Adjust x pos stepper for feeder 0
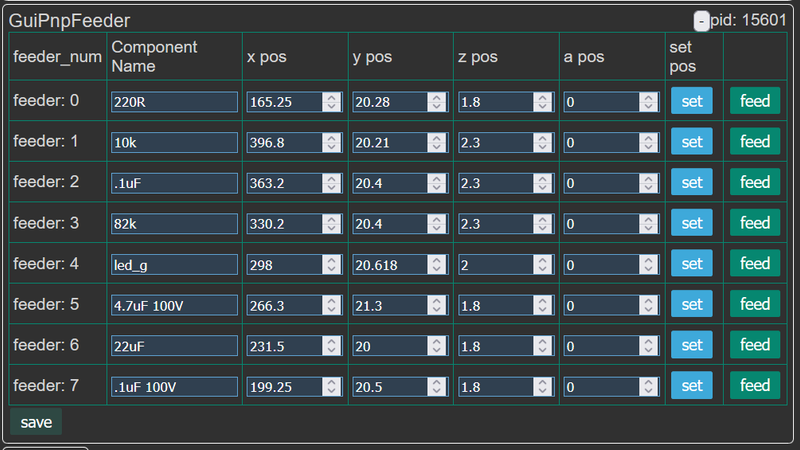The height and width of the screenshot is (450, 800). tap(330, 102)
